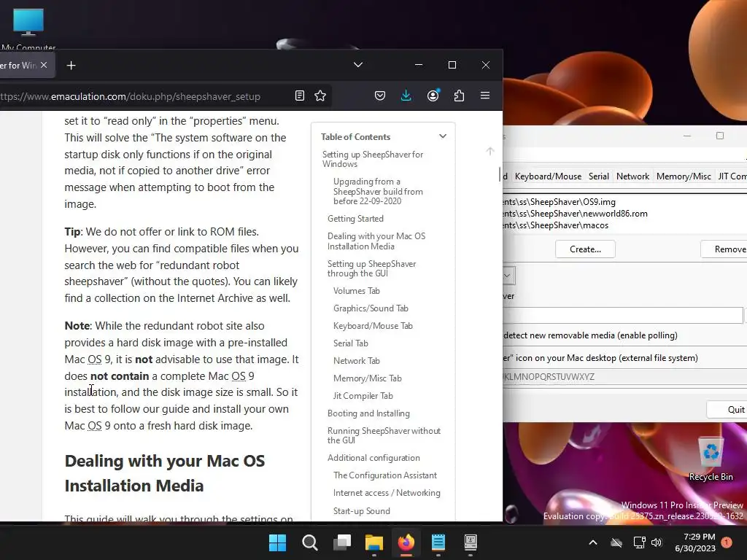Switch to Memory/Misc tab in SheepShaver
This screenshot has height=560, width=747.
684,176
